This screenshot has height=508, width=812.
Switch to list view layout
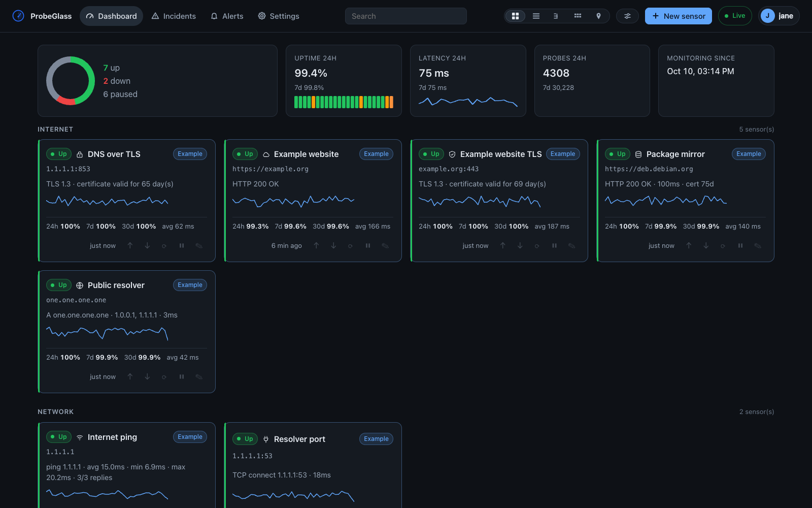coord(536,16)
